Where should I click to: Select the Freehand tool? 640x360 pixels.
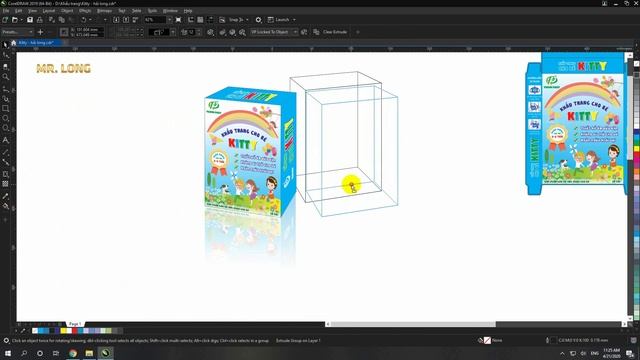pos(5,88)
